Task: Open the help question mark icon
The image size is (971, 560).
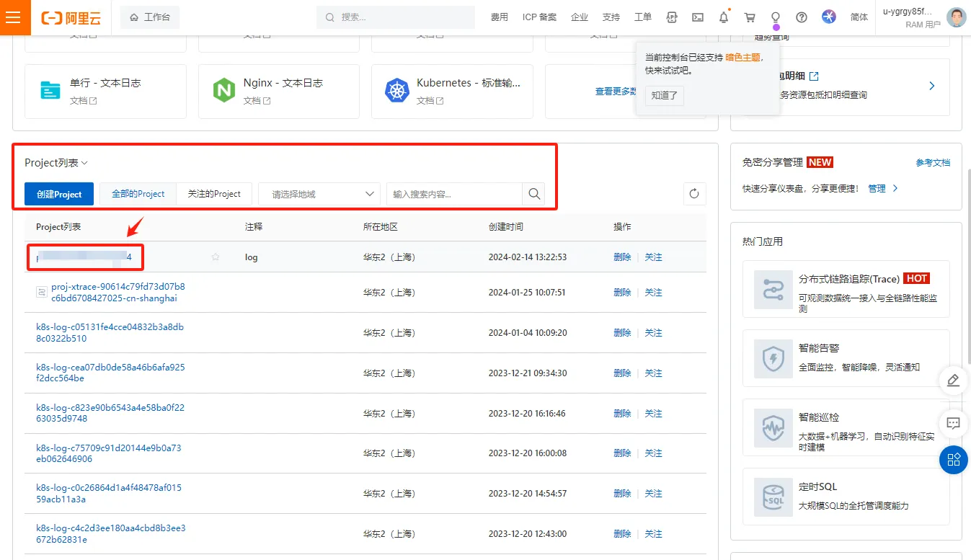Action: pos(802,17)
